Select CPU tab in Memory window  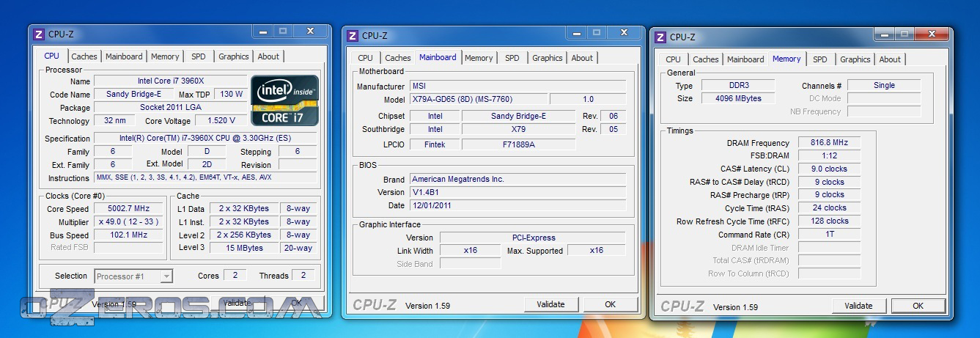pos(674,59)
